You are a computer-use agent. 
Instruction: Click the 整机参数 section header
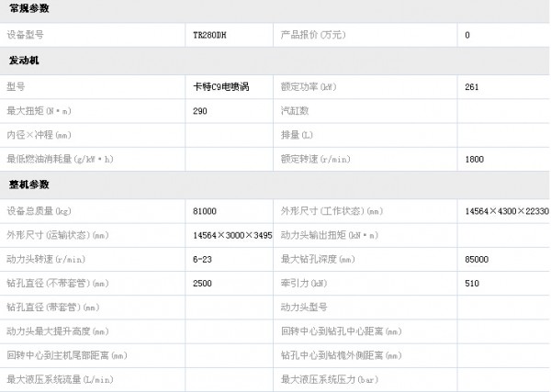[x=29, y=185]
